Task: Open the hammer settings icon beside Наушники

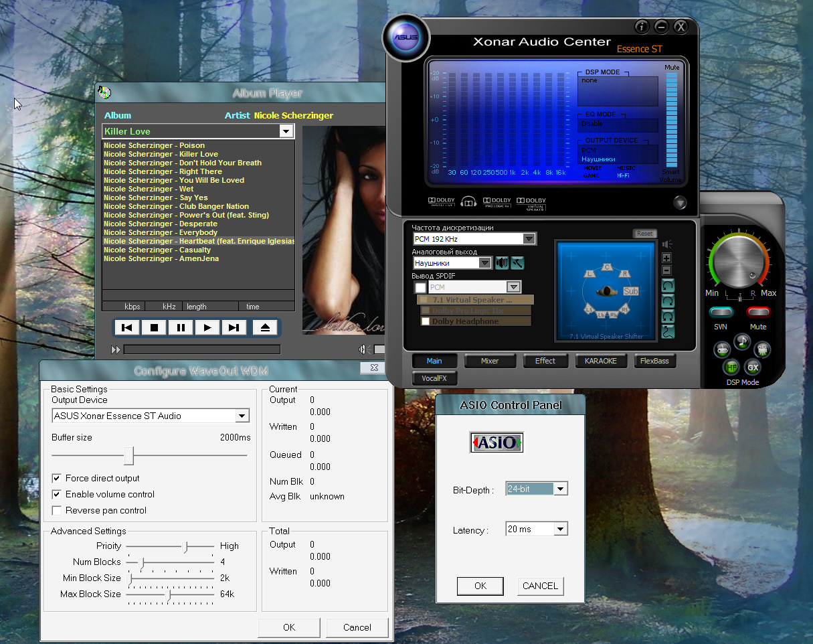Action: tap(517, 263)
